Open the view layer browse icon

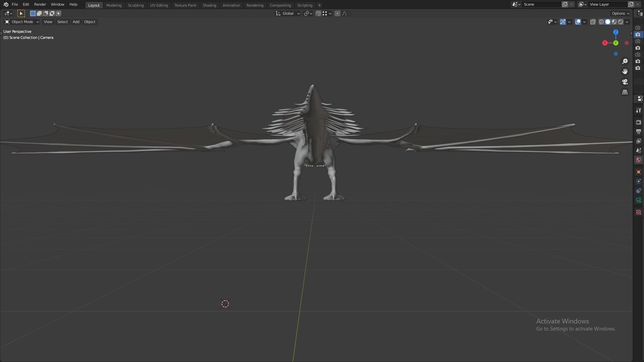[582, 4]
